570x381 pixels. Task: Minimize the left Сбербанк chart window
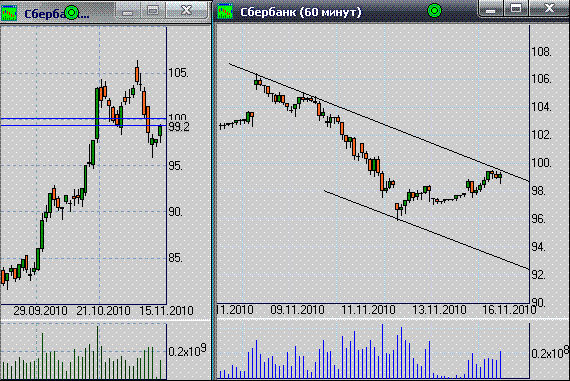pos(128,11)
